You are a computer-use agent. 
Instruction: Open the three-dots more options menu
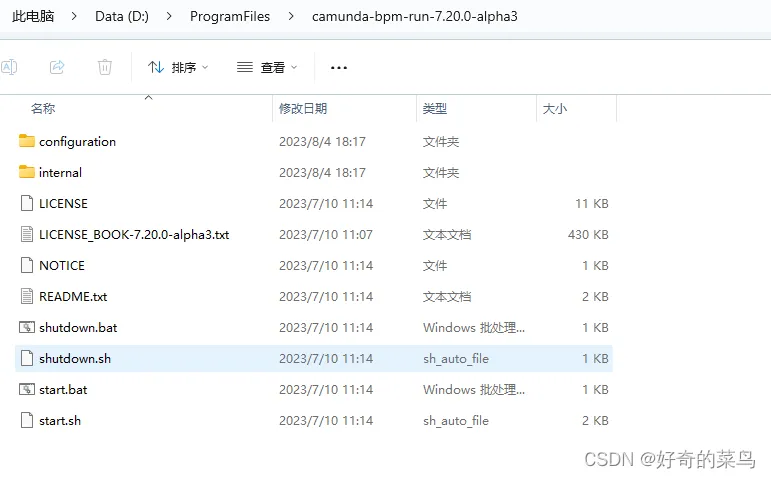pos(339,67)
